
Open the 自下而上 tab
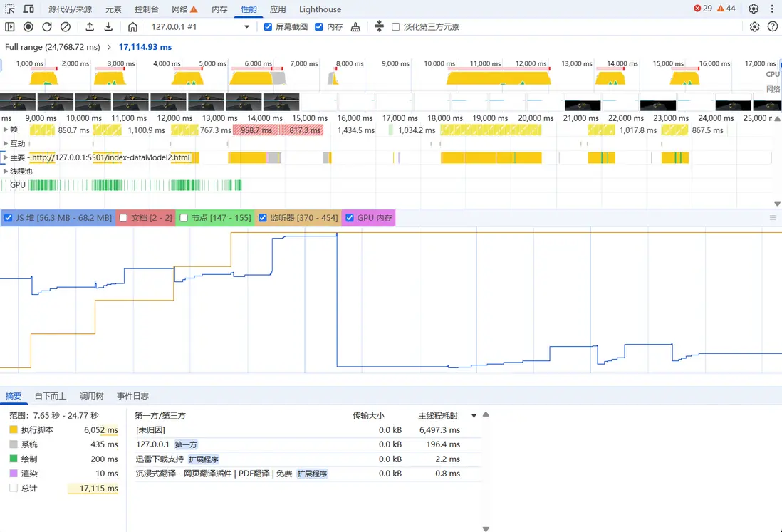click(x=51, y=396)
